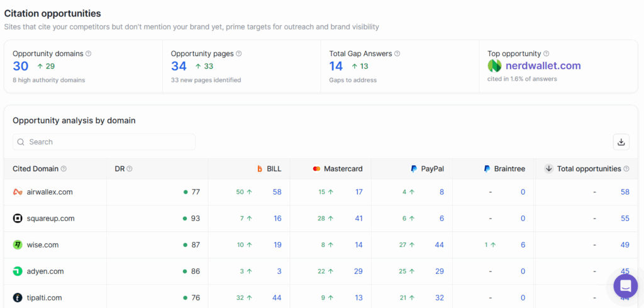Click squareup.com BILL value 16
The height and width of the screenshot is (308, 644).
(277, 219)
